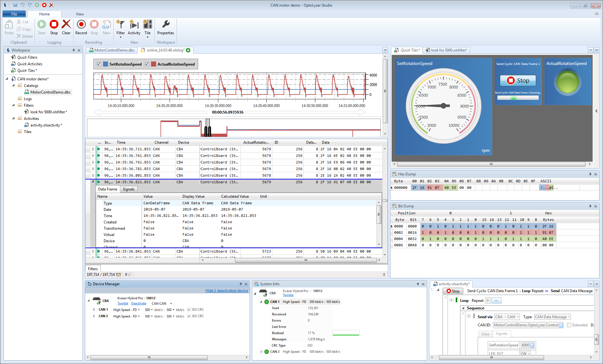Toggle infinite loop repeat button
This screenshot has width=603, height=364.
pos(497,301)
